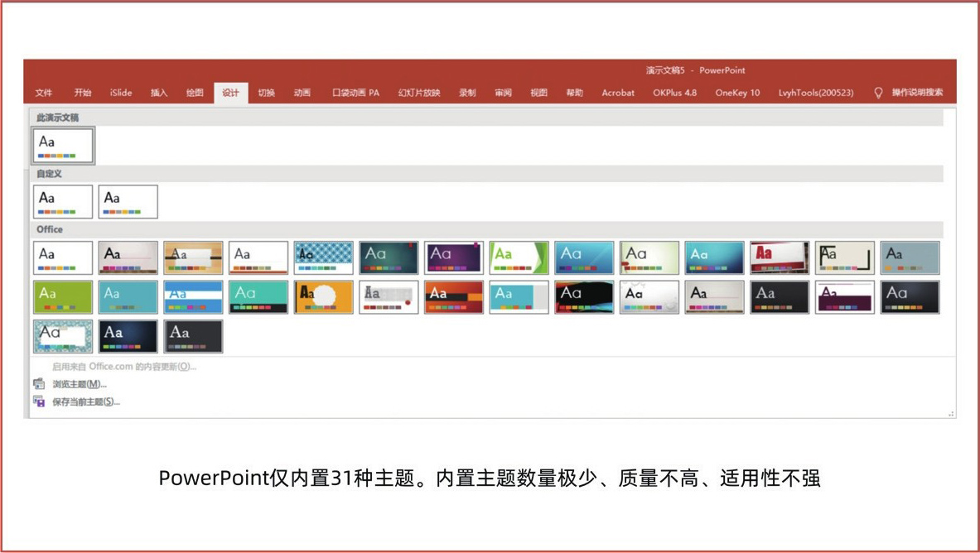The image size is (980, 553).
Task: Apply the orange wood-grain parcel theme
Action: pos(193,257)
